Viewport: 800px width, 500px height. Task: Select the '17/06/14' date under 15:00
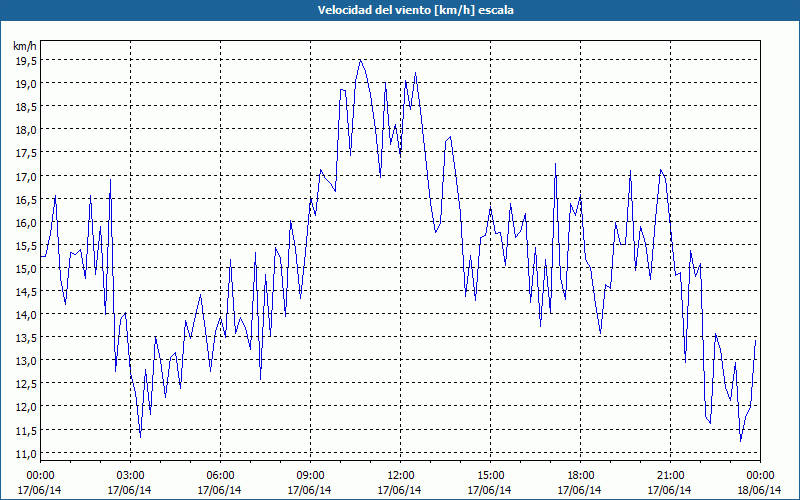490,490
